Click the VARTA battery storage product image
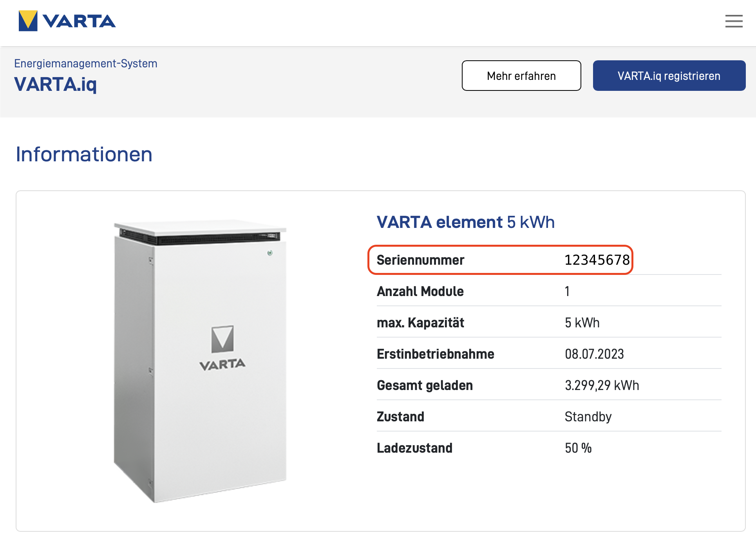This screenshot has width=756, height=549. tap(200, 361)
